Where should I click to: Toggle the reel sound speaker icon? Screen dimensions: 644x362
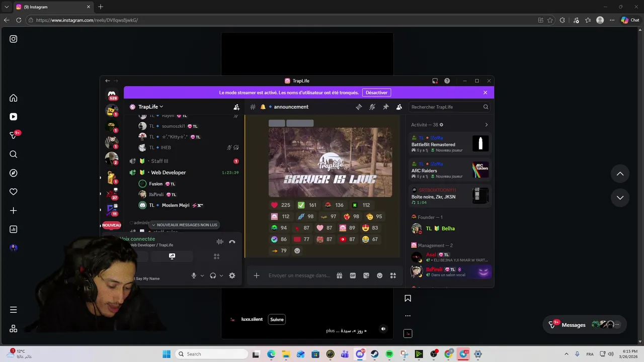[383, 329]
